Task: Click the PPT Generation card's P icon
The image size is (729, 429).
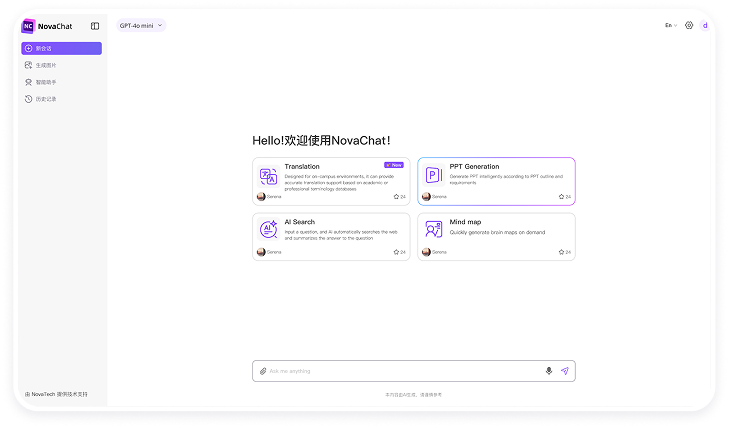Action: click(434, 175)
